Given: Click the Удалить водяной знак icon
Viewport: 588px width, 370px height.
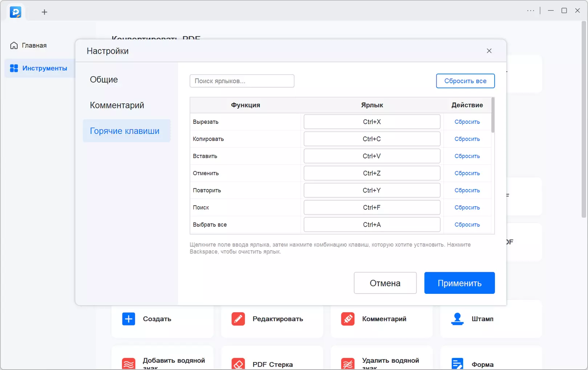Looking at the screenshot, I should (348, 363).
